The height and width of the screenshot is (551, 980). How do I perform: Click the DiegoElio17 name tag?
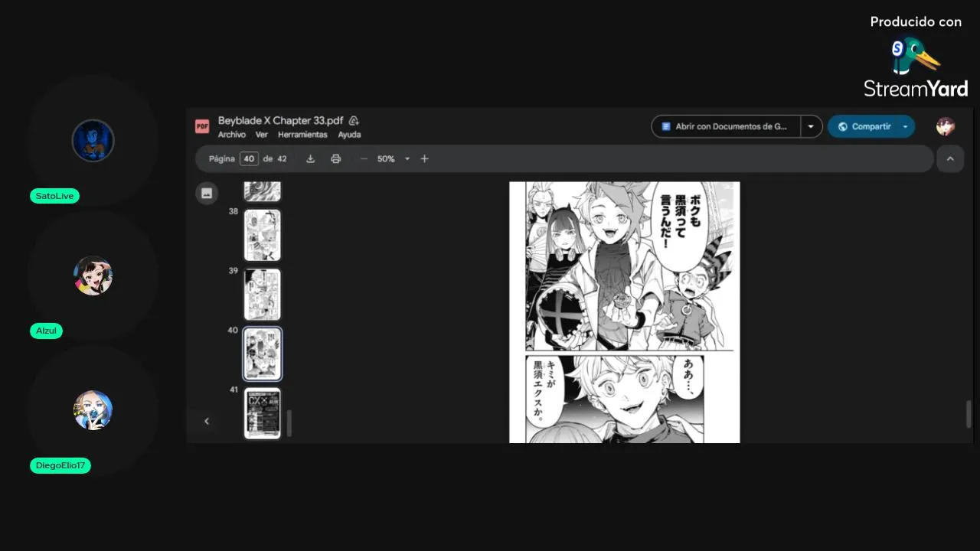[x=60, y=465]
